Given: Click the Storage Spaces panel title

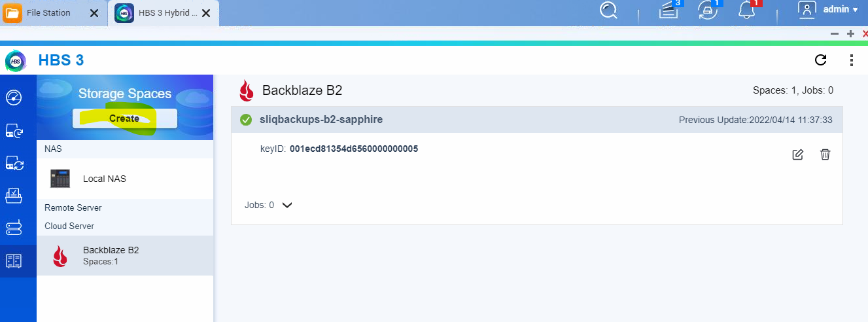Looking at the screenshot, I should 125,94.
